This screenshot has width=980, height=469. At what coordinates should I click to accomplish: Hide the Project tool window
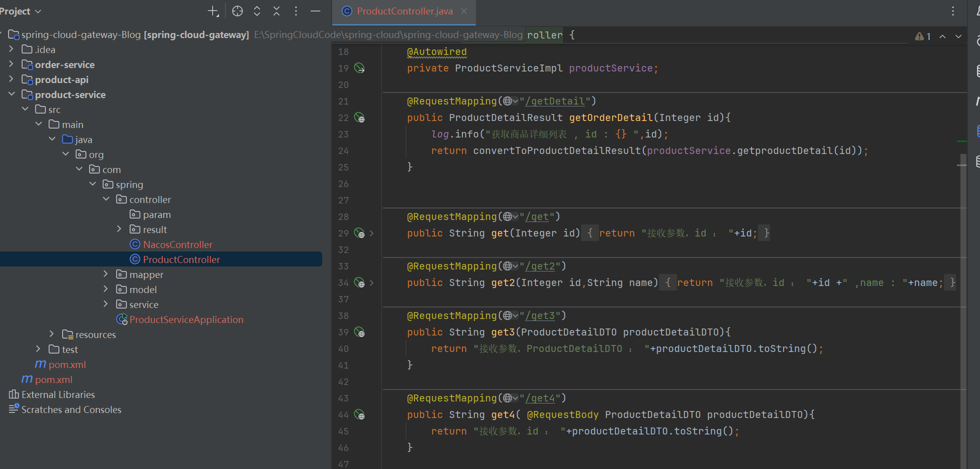click(315, 11)
